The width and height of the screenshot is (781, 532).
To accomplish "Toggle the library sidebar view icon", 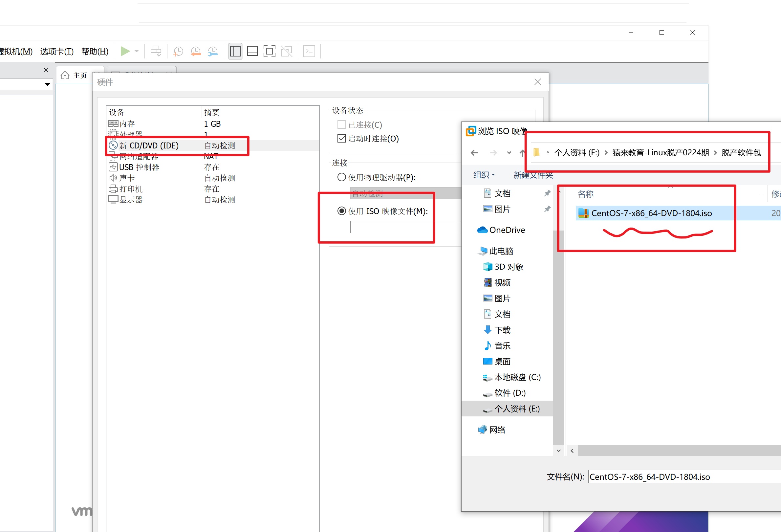I will (235, 52).
